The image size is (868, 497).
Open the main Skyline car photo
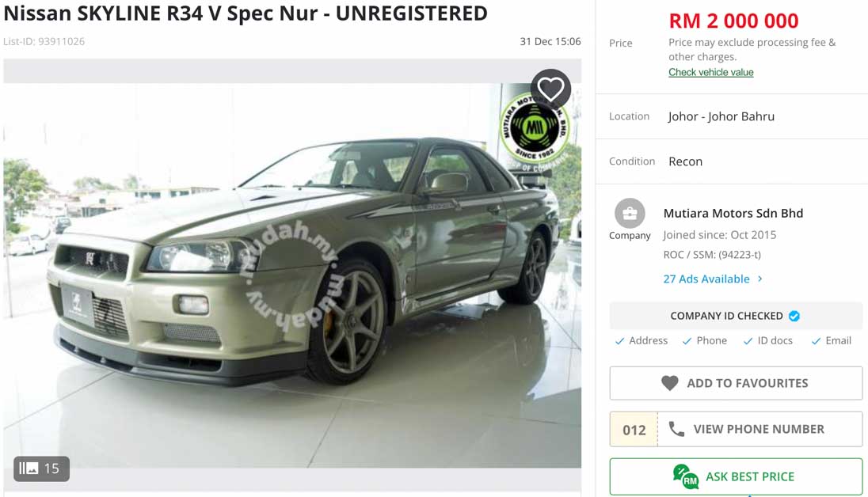[x=292, y=275]
